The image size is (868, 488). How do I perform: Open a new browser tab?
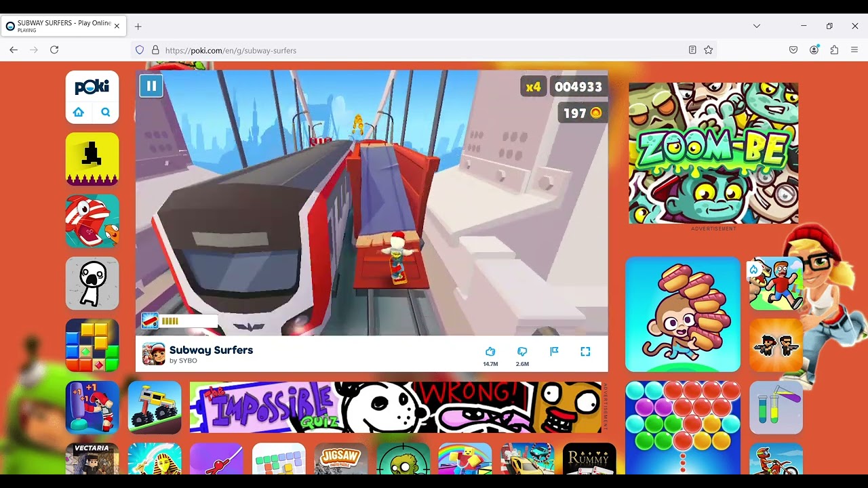pyautogui.click(x=138, y=26)
